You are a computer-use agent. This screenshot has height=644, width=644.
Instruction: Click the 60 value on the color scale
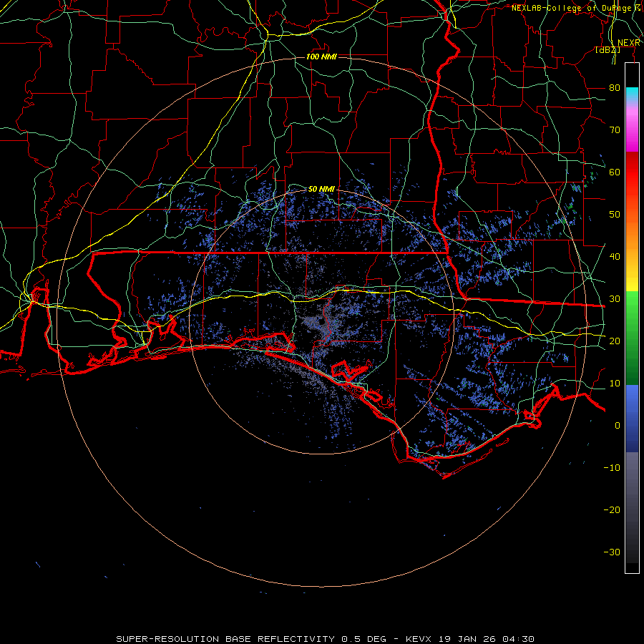click(x=615, y=172)
